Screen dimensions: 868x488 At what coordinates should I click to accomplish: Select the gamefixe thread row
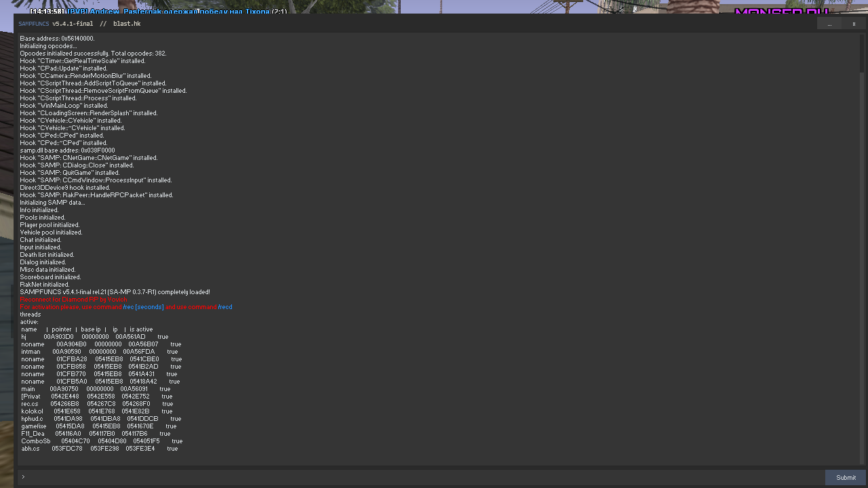[99, 426]
